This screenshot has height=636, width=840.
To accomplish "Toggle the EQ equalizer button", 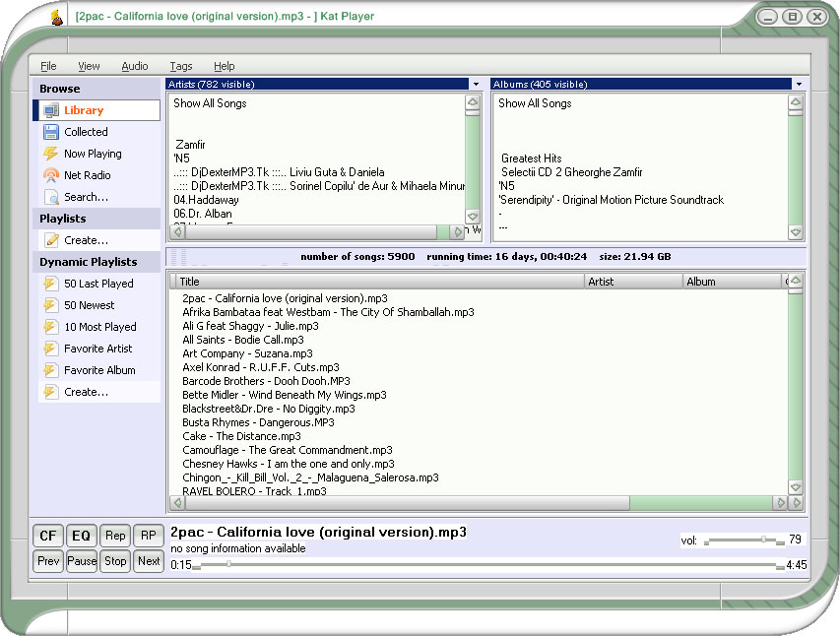I will (81, 536).
